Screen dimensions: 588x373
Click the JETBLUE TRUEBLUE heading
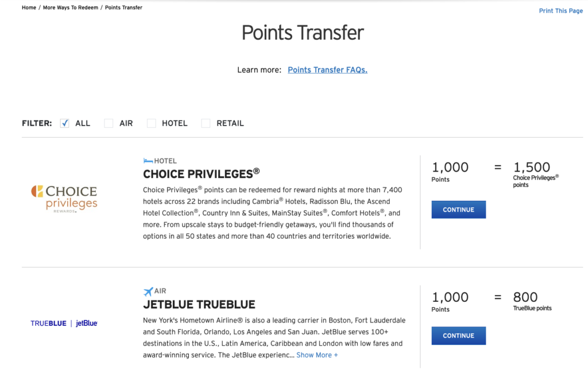(199, 304)
